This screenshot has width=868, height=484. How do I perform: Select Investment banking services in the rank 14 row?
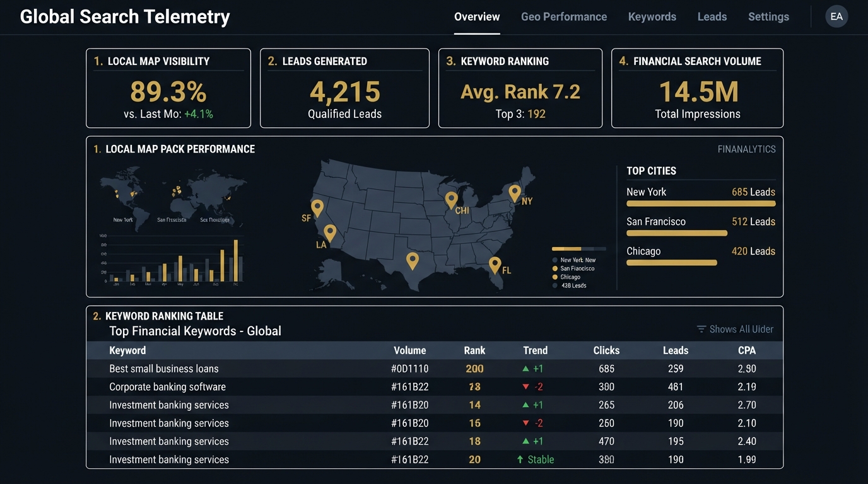[169, 405]
